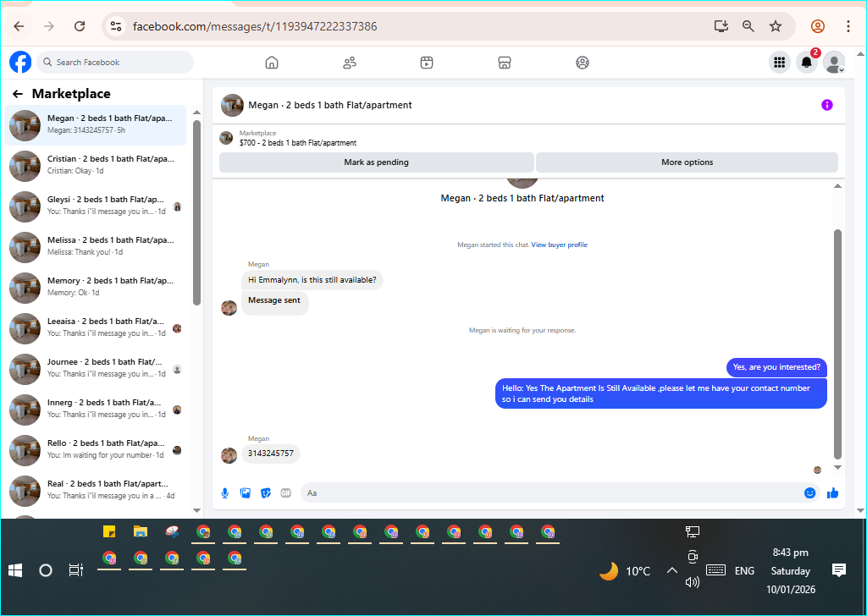Open the Rello conversation
This screenshot has height=616, width=867.
[95, 450]
